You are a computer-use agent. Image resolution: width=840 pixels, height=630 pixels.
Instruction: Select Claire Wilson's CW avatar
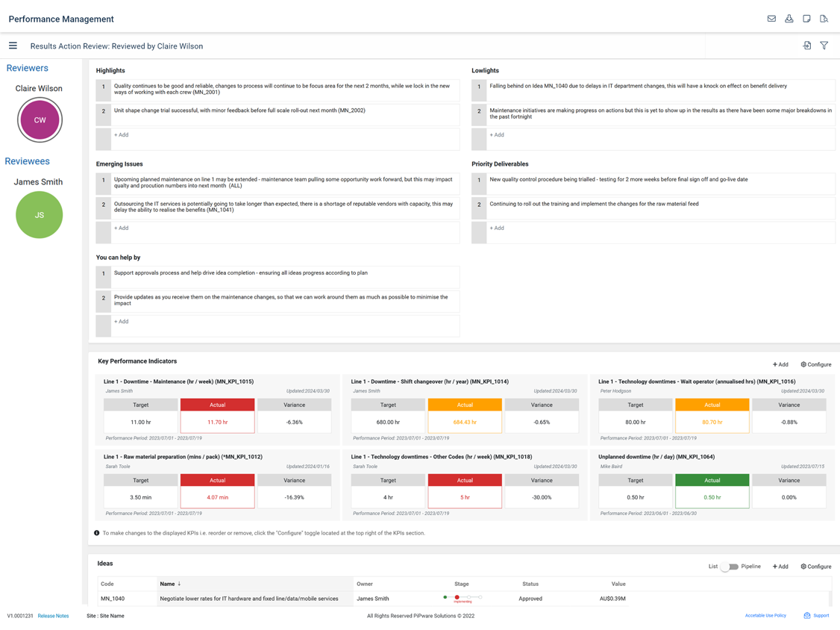coord(40,120)
